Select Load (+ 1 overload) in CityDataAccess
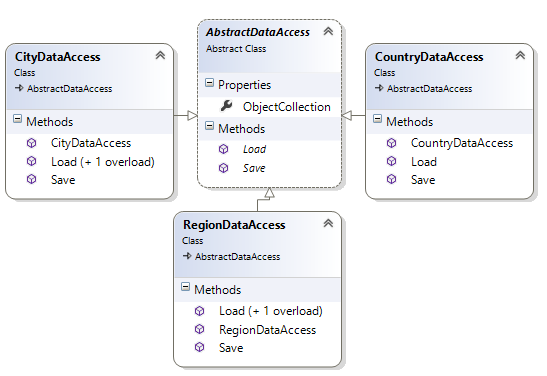 click(x=103, y=162)
